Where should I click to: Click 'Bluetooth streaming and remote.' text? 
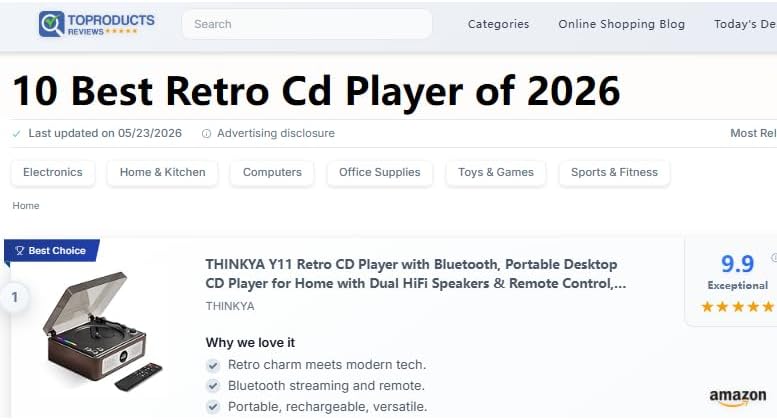point(326,386)
